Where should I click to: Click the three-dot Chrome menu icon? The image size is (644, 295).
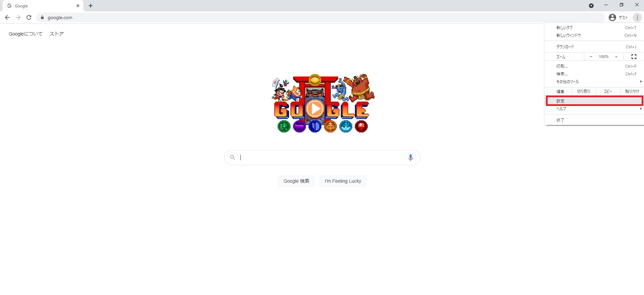(637, 17)
